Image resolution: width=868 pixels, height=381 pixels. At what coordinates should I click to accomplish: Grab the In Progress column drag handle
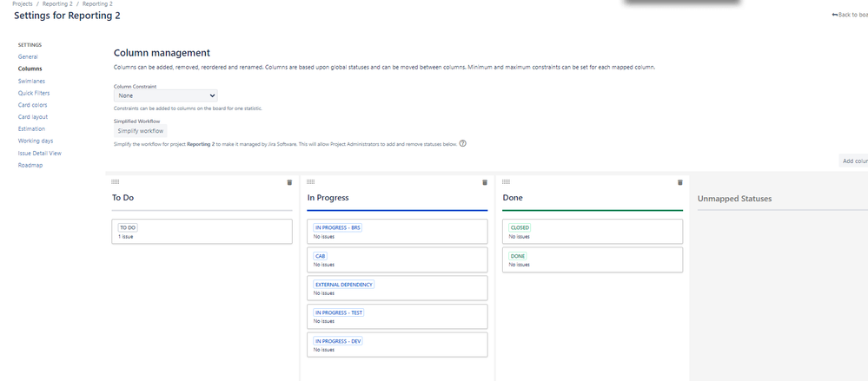pyautogui.click(x=310, y=182)
